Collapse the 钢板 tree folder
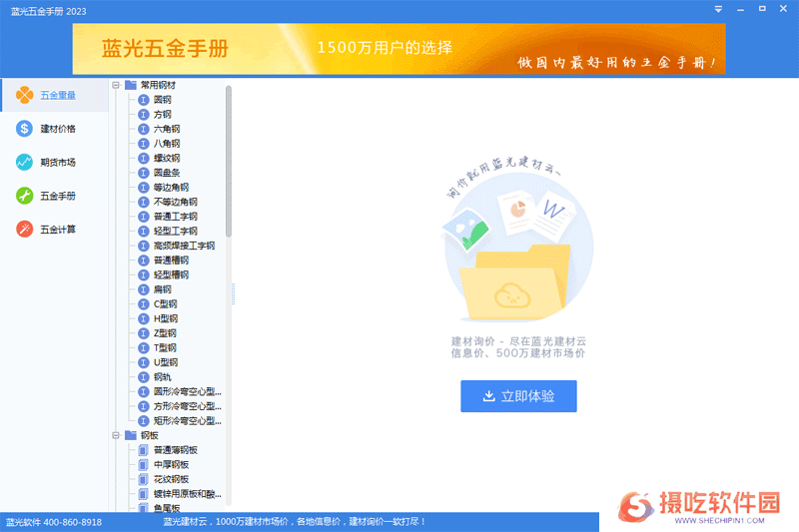The height and width of the screenshot is (532, 799). click(116, 435)
